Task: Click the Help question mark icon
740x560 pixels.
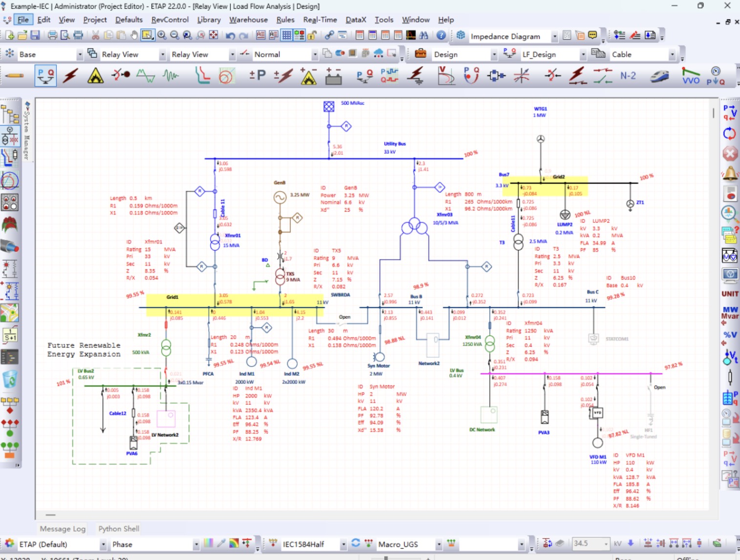Action: click(x=441, y=35)
